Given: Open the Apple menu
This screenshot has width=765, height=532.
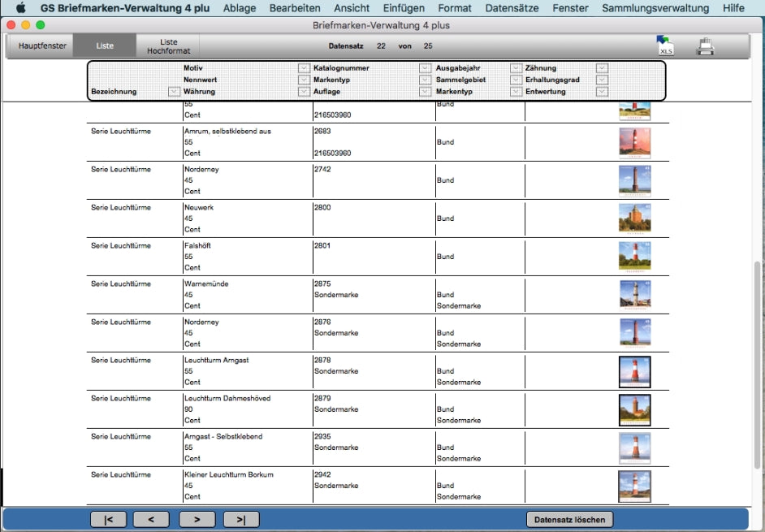Looking at the screenshot, I should pos(21,8).
